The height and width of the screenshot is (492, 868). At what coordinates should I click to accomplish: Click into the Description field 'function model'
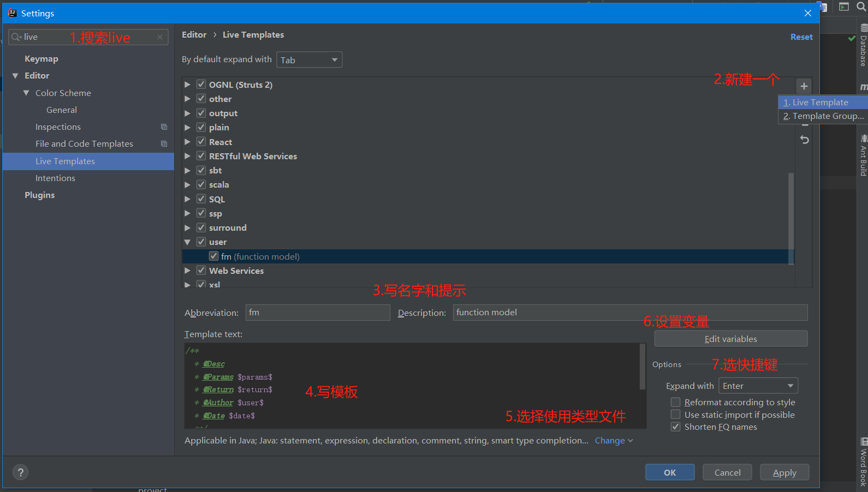(x=630, y=313)
